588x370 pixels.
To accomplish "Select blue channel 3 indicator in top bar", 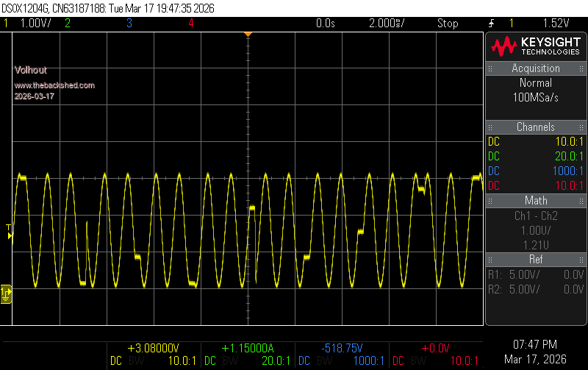I will [x=129, y=24].
